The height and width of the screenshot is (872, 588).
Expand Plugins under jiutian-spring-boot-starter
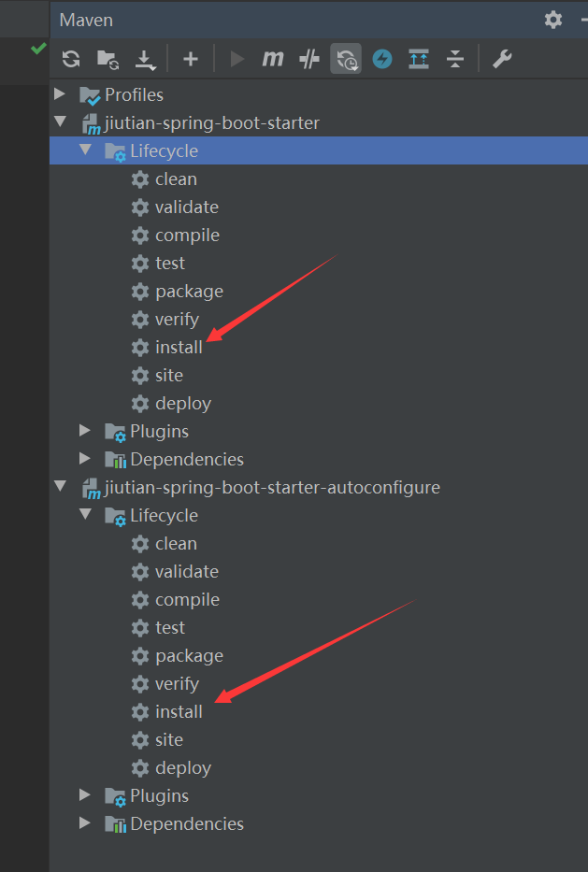tap(86, 431)
